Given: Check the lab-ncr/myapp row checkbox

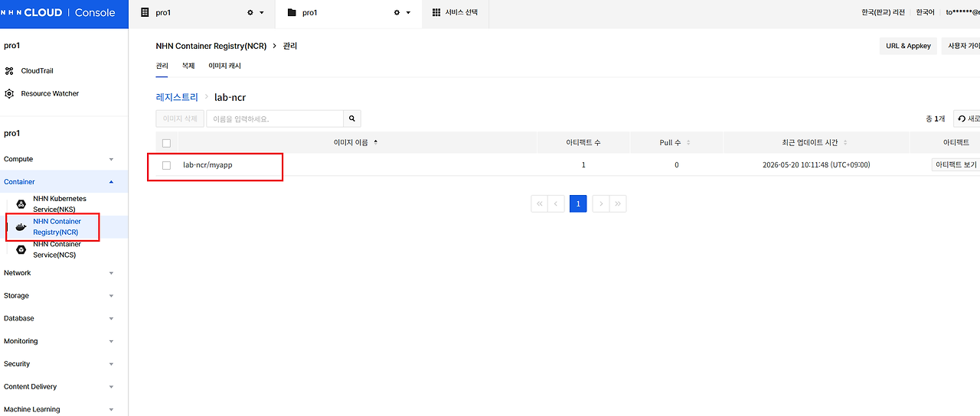Looking at the screenshot, I should tap(166, 165).
